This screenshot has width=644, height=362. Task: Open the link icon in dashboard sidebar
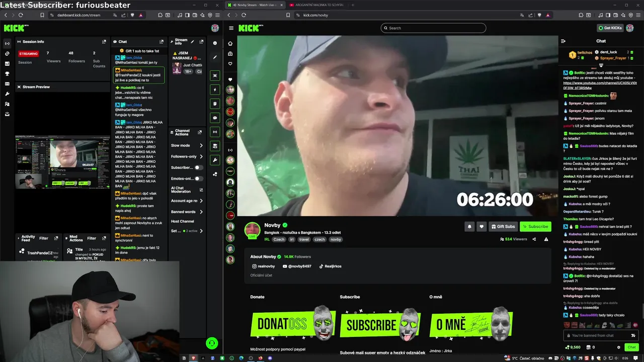tap(7, 53)
